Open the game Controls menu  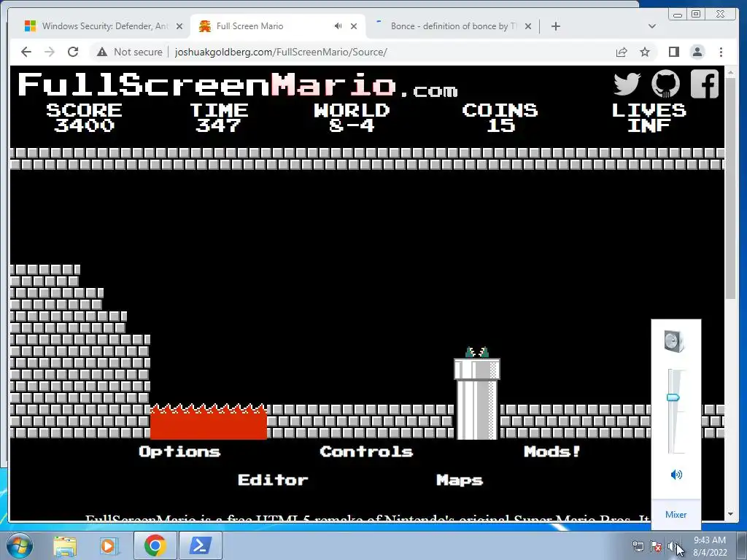(366, 451)
